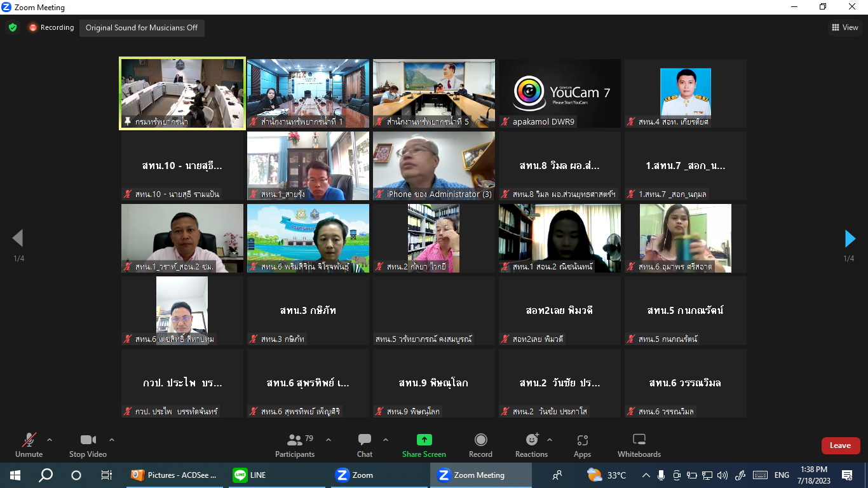Viewport: 868px width, 488px height.
Task: Switch to Pictures - ACDSee taskbar window
Action: [x=174, y=475]
